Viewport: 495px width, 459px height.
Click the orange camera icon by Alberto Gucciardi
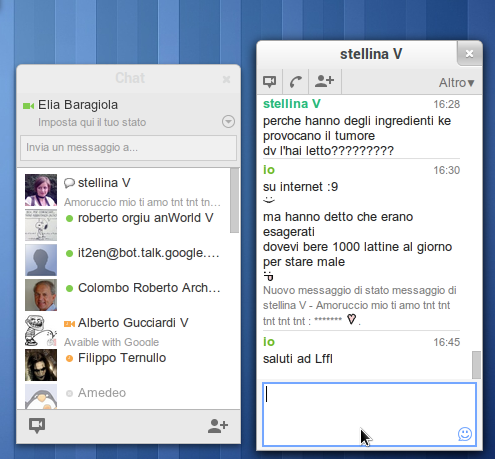coord(69,324)
